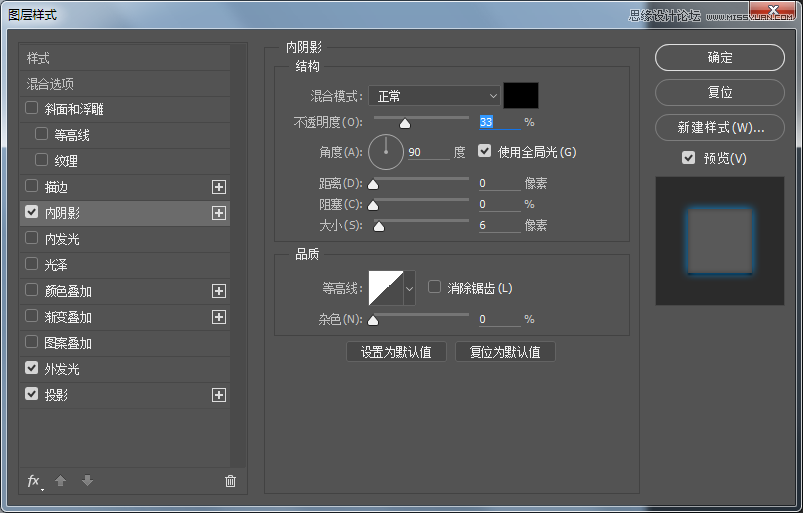Select the 内发光 style row label
Screen dimensions: 803x513
pos(61,239)
